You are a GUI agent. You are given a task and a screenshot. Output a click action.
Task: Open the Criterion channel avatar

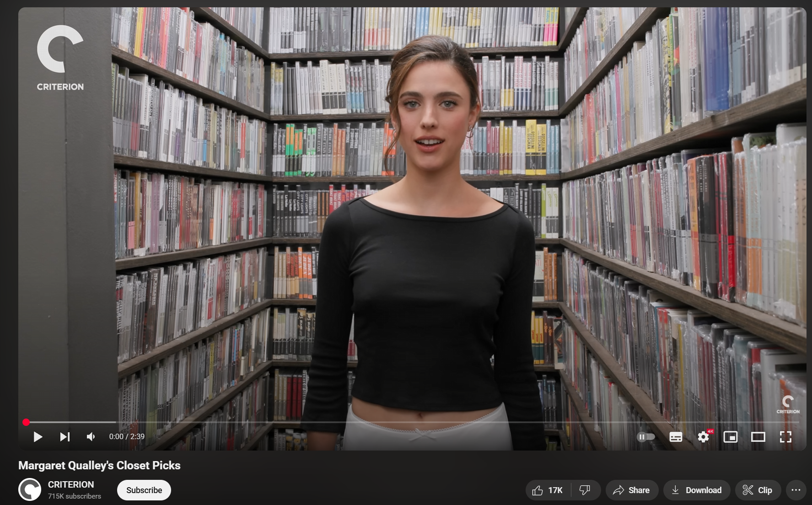click(30, 490)
